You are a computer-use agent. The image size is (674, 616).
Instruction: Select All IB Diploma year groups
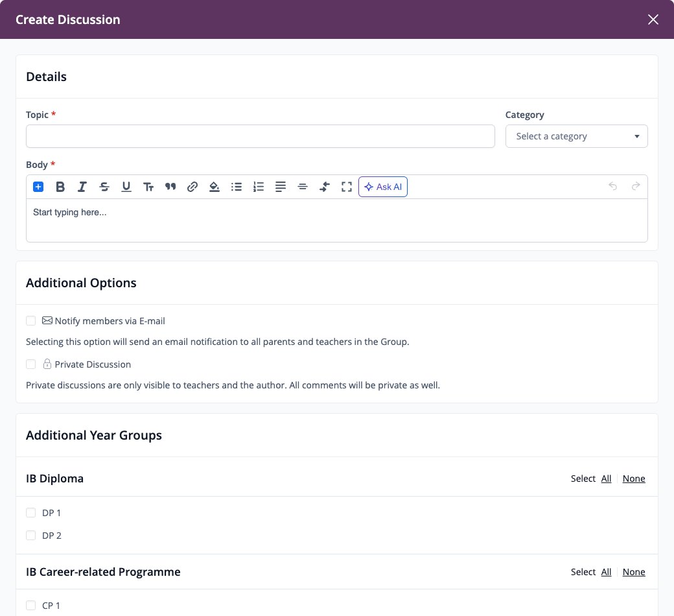(x=606, y=479)
